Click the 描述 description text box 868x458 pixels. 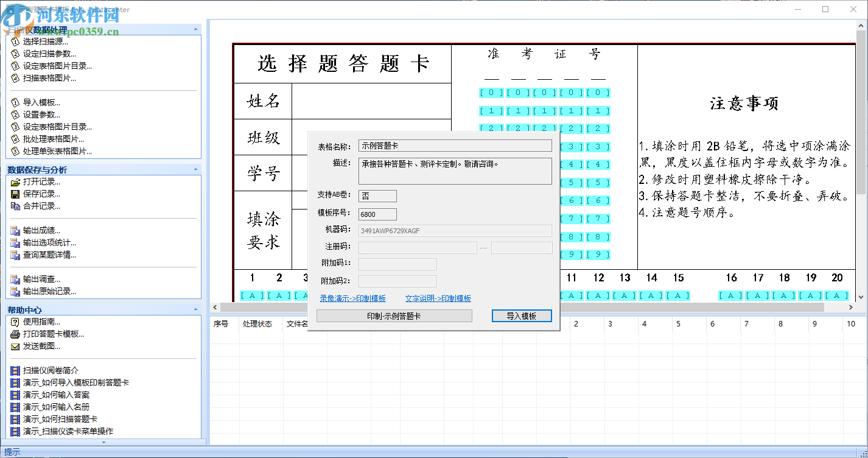[x=455, y=171]
